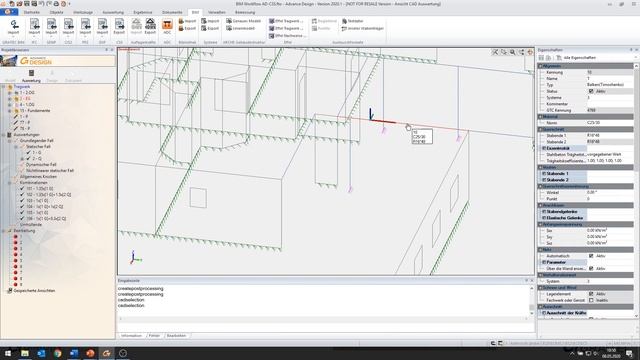Select the Dynamischer Fall tree item
The width and height of the screenshot is (640, 360).
tap(41, 164)
